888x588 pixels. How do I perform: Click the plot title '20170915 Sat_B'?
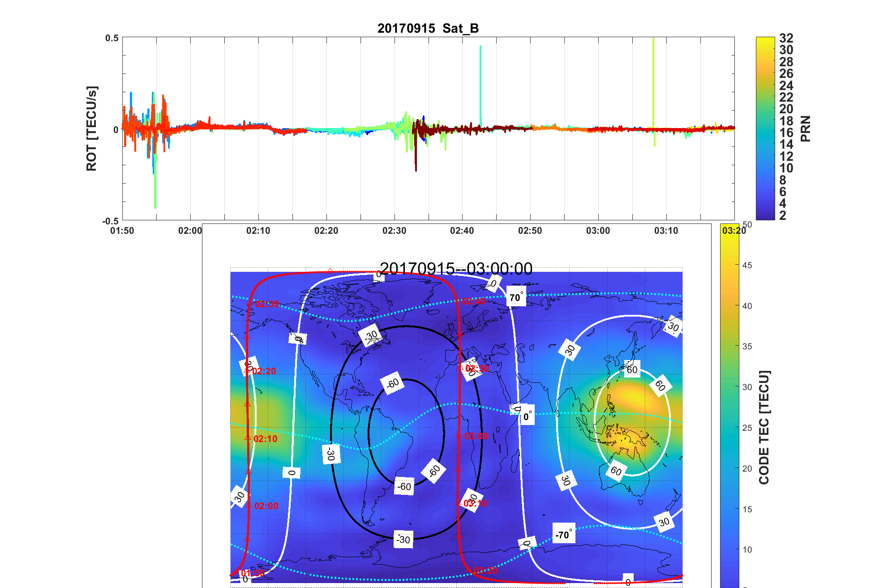[428, 28]
